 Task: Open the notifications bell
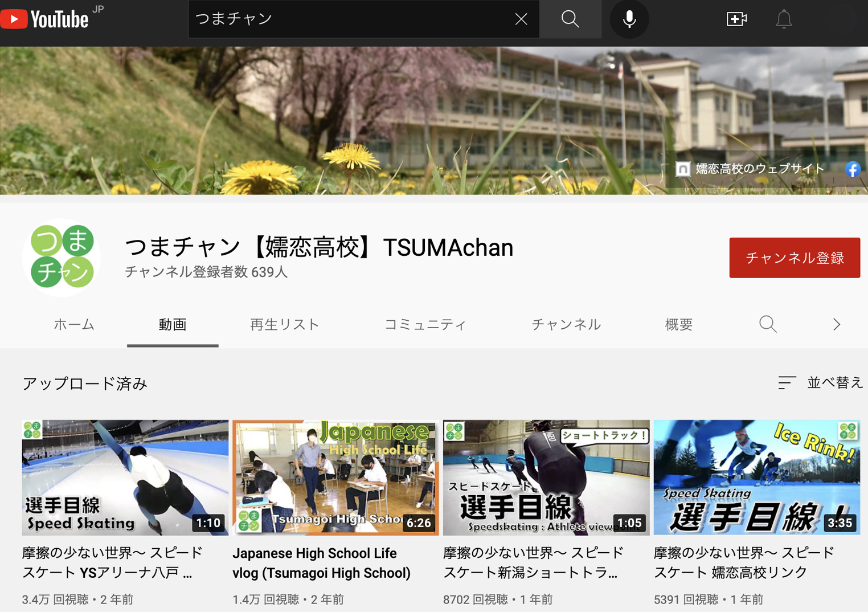pyautogui.click(x=784, y=19)
